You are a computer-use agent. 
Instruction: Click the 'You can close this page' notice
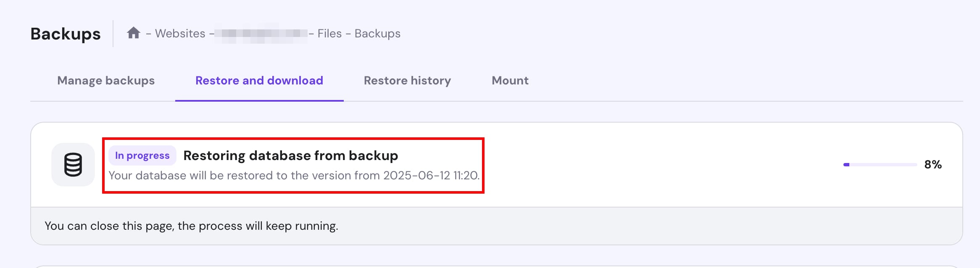click(x=191, y=226)
